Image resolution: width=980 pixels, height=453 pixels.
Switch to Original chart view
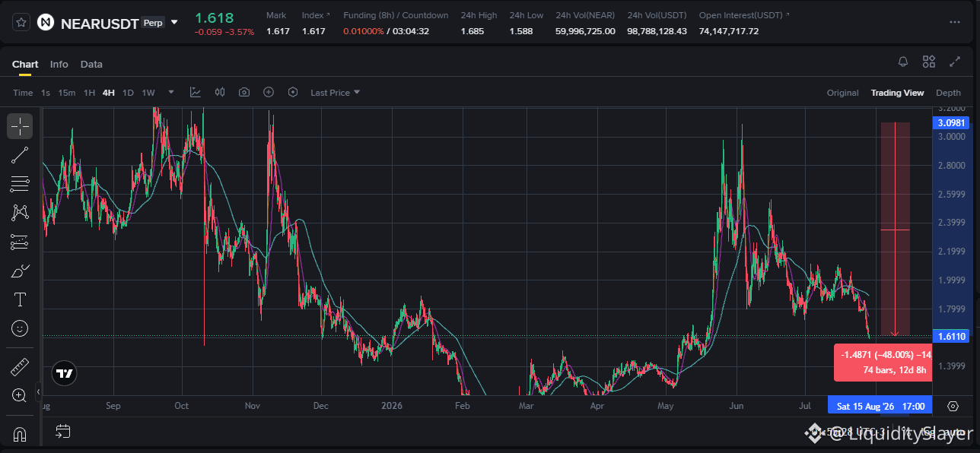tap(843, 93)
